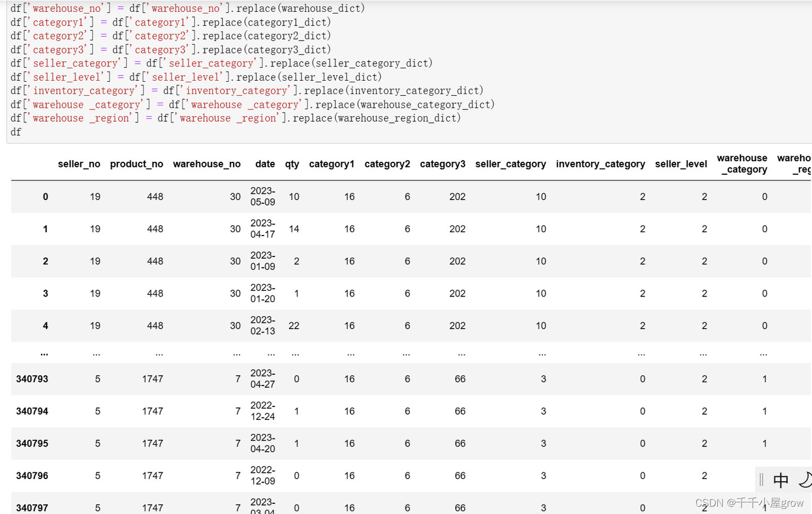Select row index 340797
This screenshot has width=812, height=514.
(x=32, y=508)
